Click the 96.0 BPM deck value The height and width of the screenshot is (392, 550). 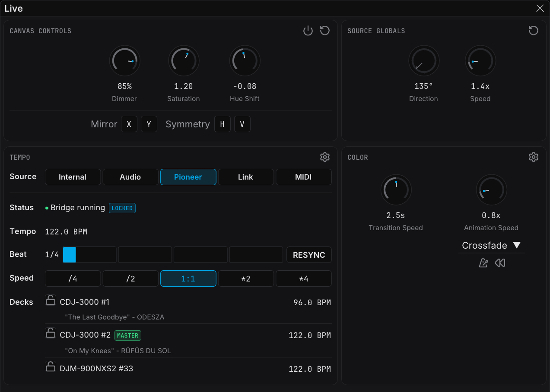(x=312, y=303)
